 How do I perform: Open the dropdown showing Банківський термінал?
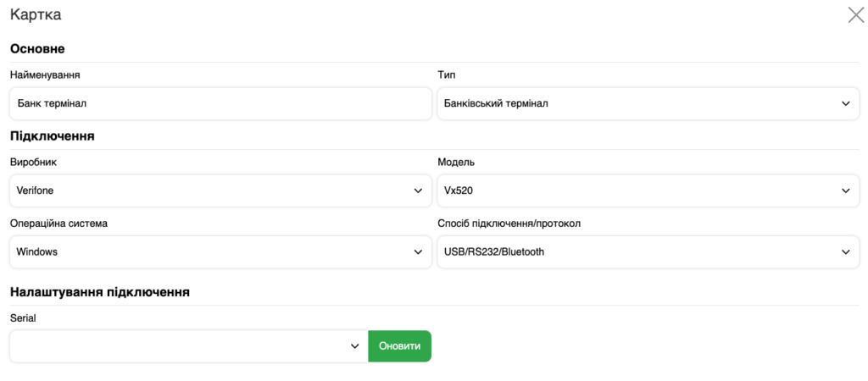click(636, 104)
